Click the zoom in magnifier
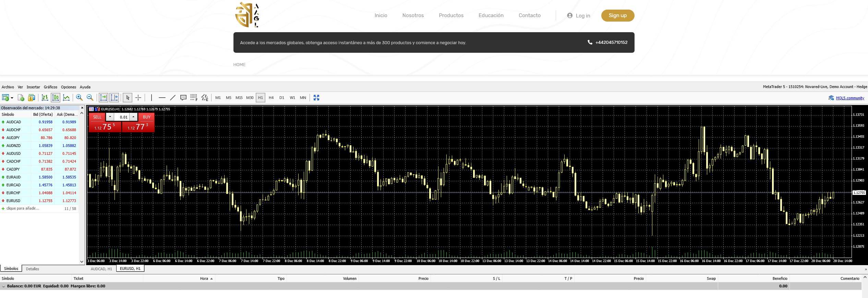The width and height of the screenshot is (868, 298). (x=79, y=98)
